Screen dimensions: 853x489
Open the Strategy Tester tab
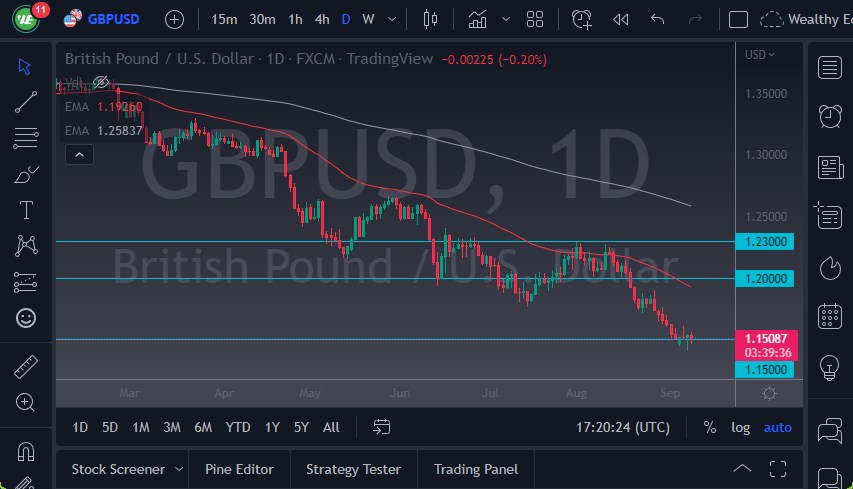pos(353,468)
